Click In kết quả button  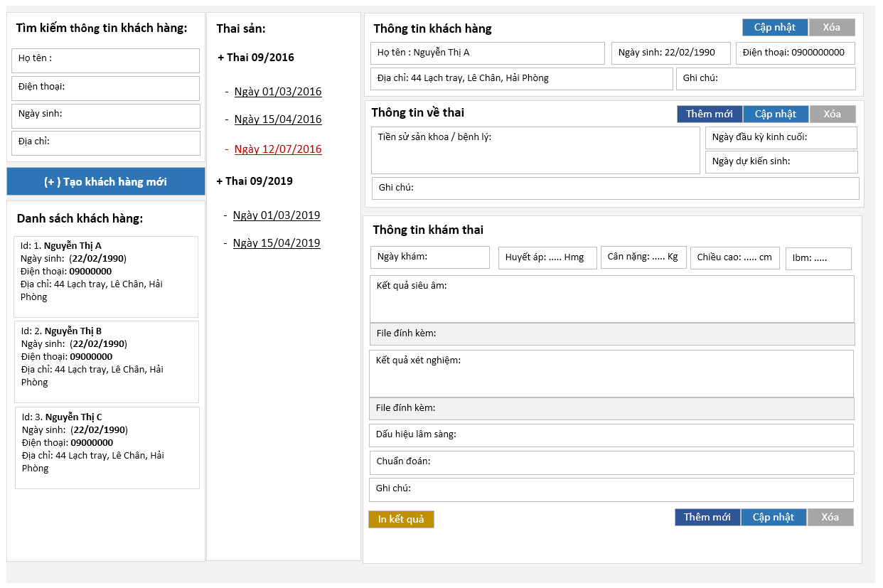[x=401, y=519]
